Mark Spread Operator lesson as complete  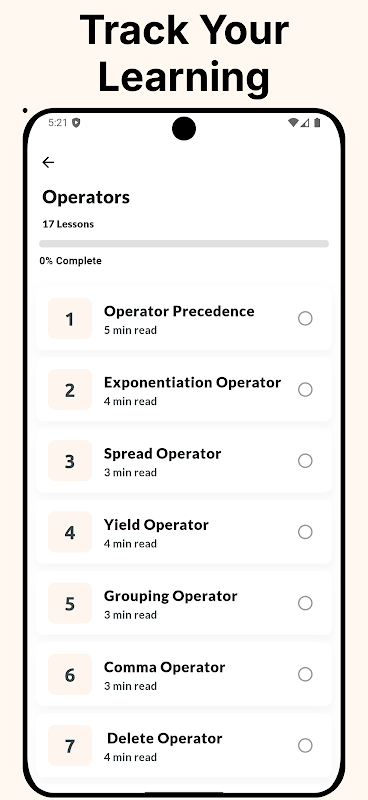tap(305, 461)
